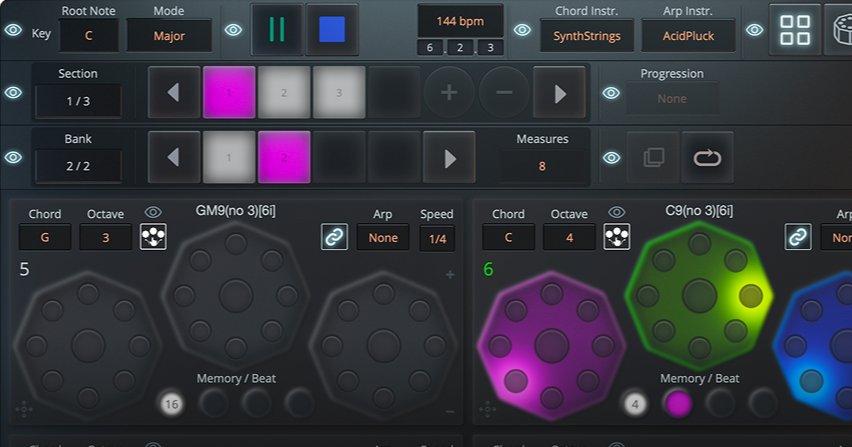This screenshot has width=852, height=447.
Task: Click the 144 bpm tempo field
Action: (x=460, y=21)
